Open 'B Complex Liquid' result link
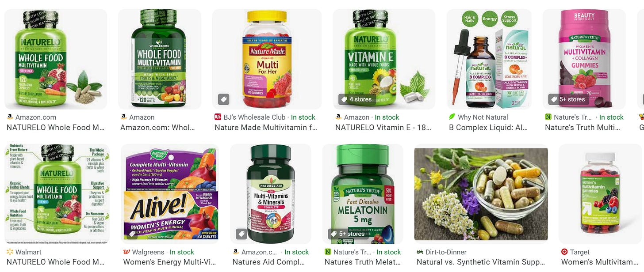Image resolution: width=644 pixels, height=272 pixels. pos(488,128)
